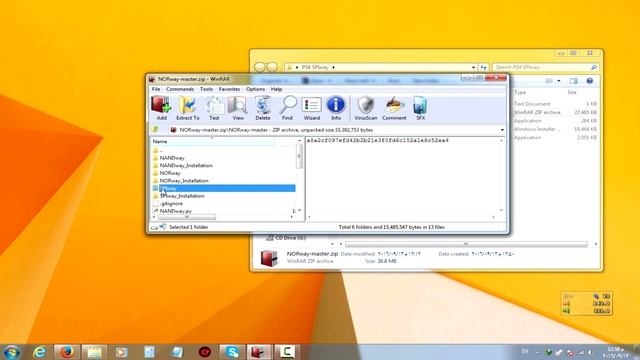This screenshot has width=640, height=360.
Task: Open the Options menu
Action: tap(256, 89)
